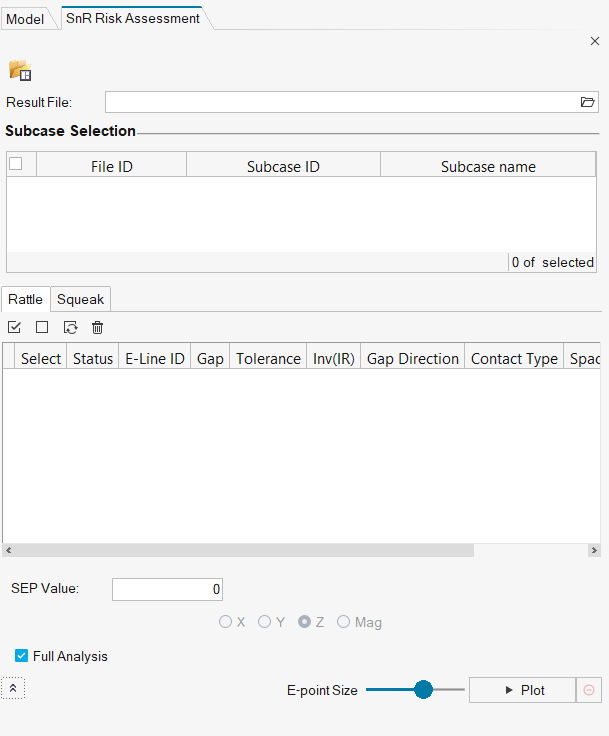
Task: Collapse the panel with the double-chevron button
Action: [x=13, y=688]
